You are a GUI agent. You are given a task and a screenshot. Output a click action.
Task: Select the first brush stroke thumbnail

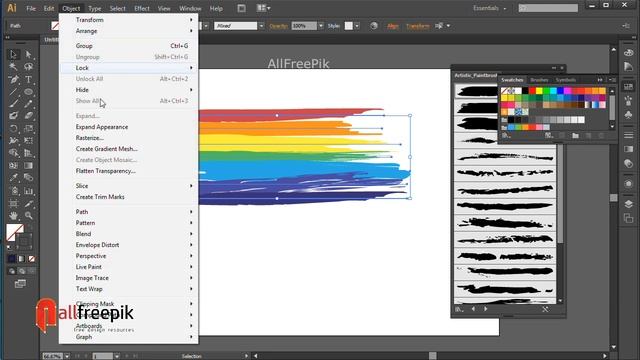click(x=476, y=91)
